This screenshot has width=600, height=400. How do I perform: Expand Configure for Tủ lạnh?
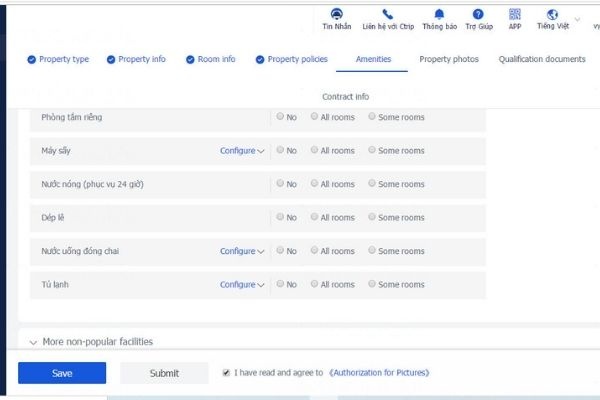(242, 285)
